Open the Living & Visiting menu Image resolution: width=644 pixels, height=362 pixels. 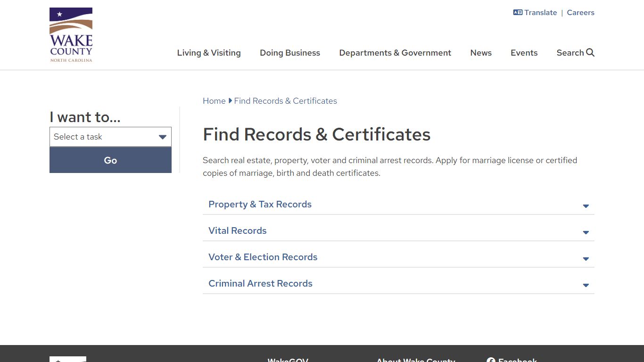pyautogui.click(x=209, y=53)
